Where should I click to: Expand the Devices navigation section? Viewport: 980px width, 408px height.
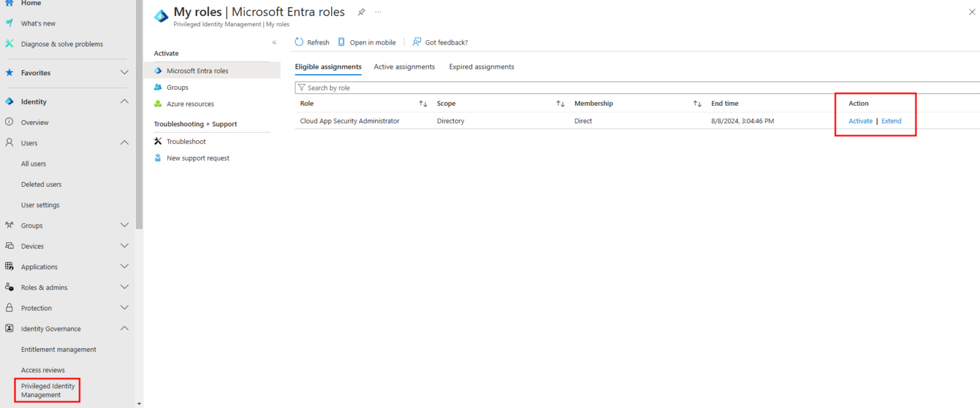tap(124, 245)
